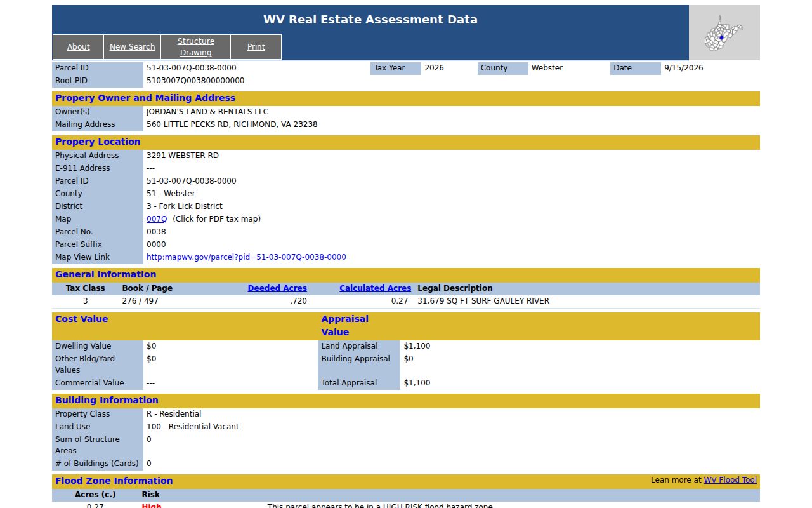Click the Flood Zone Information section heading
812x508 pixels.
tap(114, 481)
